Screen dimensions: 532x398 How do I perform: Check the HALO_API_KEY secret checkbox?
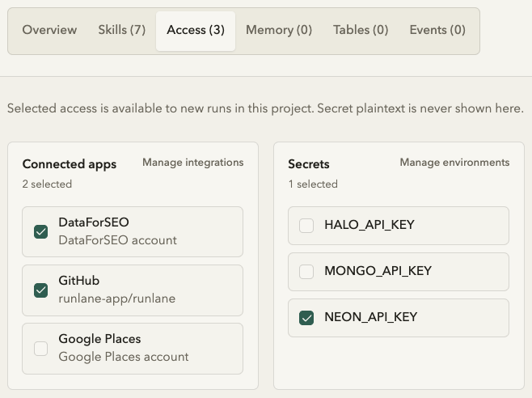(306, 226)
